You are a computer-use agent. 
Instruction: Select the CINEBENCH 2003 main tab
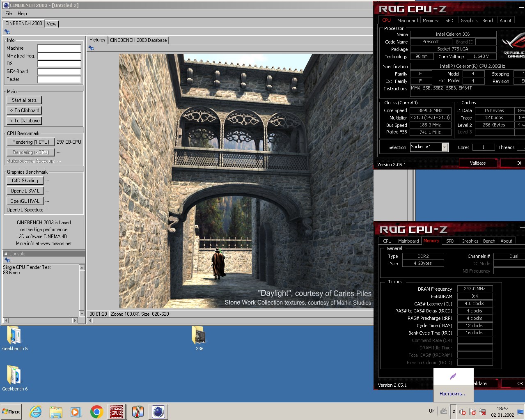point(24,23)
